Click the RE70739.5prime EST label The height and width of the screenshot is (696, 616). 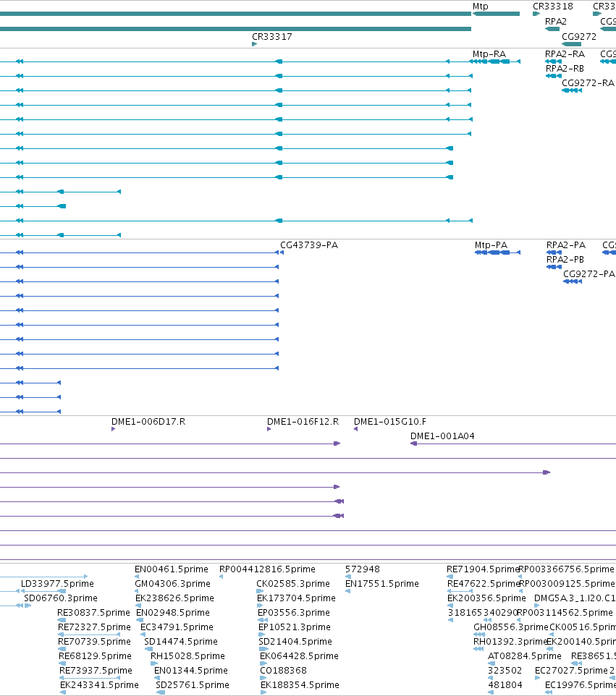click(x=95, y=642)
